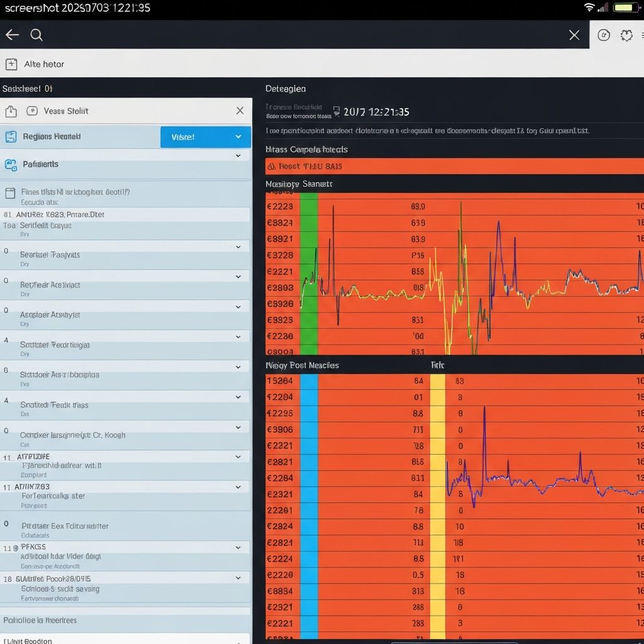Toggle badge icon at far top-right
This screenshot has height=644, width=644.
click(x=626, y=35)
